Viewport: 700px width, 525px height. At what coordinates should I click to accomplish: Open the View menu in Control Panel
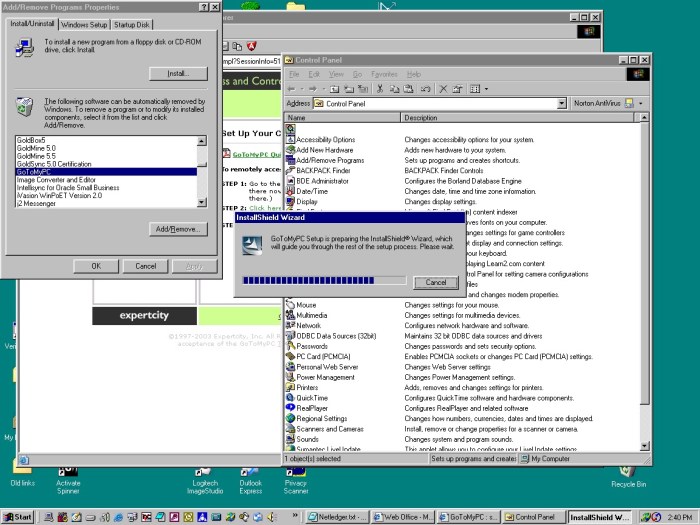[336, 74]
